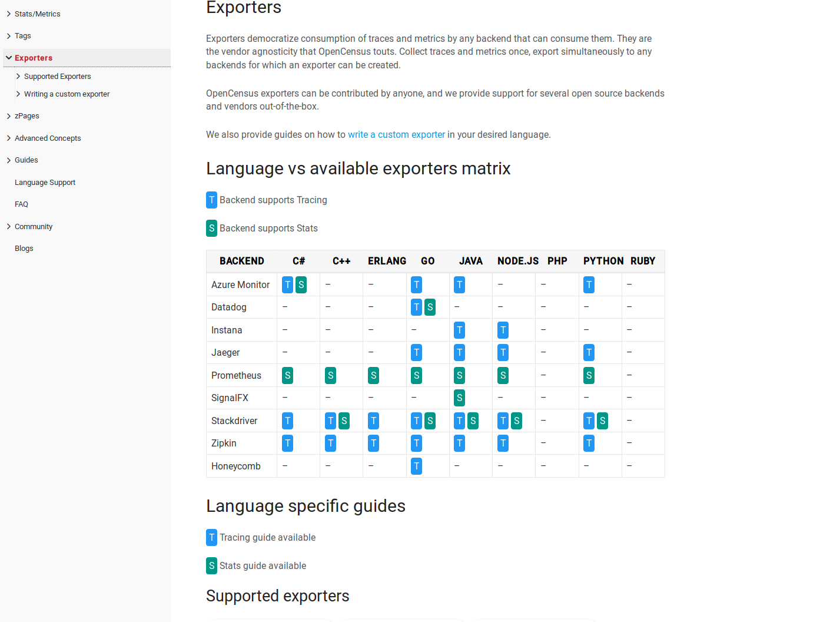Select Zipkin's Tracing badge in C++ column
The height and width of the screenshot is (622, 840).
click(x=330, y=443)
